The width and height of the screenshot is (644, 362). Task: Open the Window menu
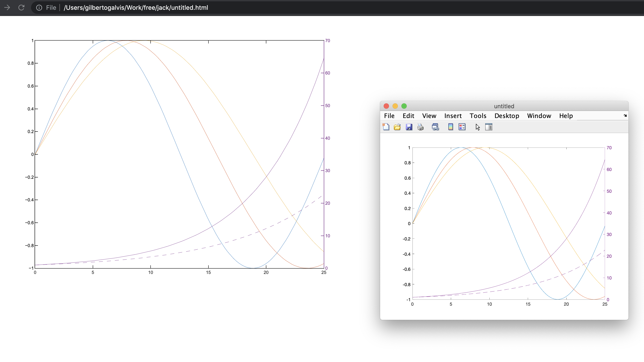pyautogui.click(x=539, y=116)
